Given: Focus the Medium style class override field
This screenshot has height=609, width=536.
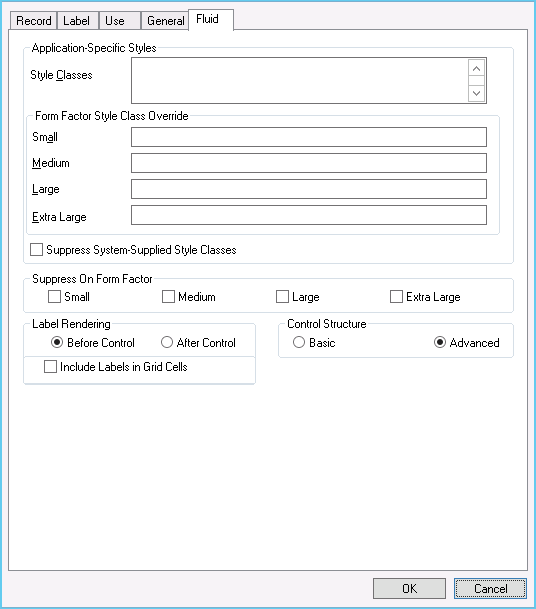Looking at the screenshot, I should point(309,163).
